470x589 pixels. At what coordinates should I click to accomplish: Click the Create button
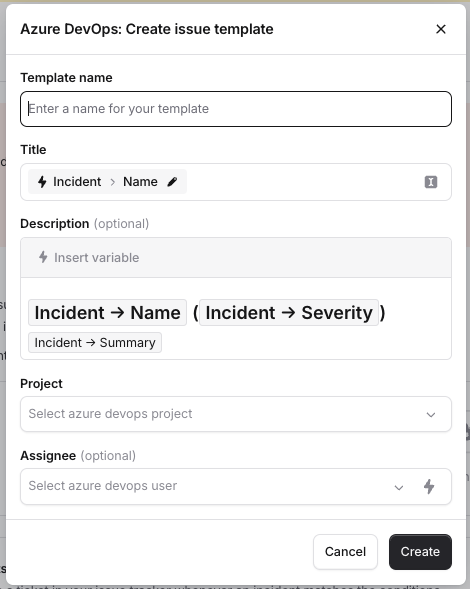[420, 552]
